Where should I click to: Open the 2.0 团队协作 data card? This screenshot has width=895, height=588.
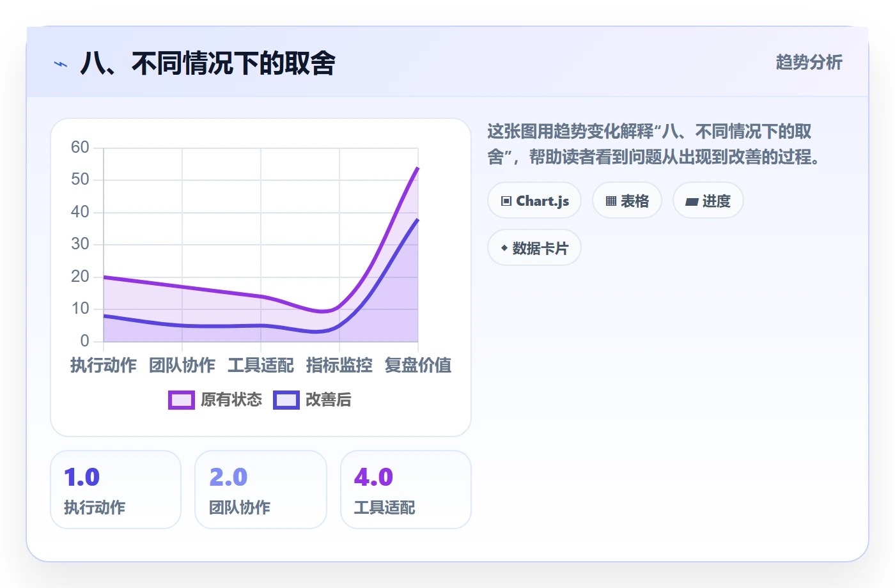261,490
